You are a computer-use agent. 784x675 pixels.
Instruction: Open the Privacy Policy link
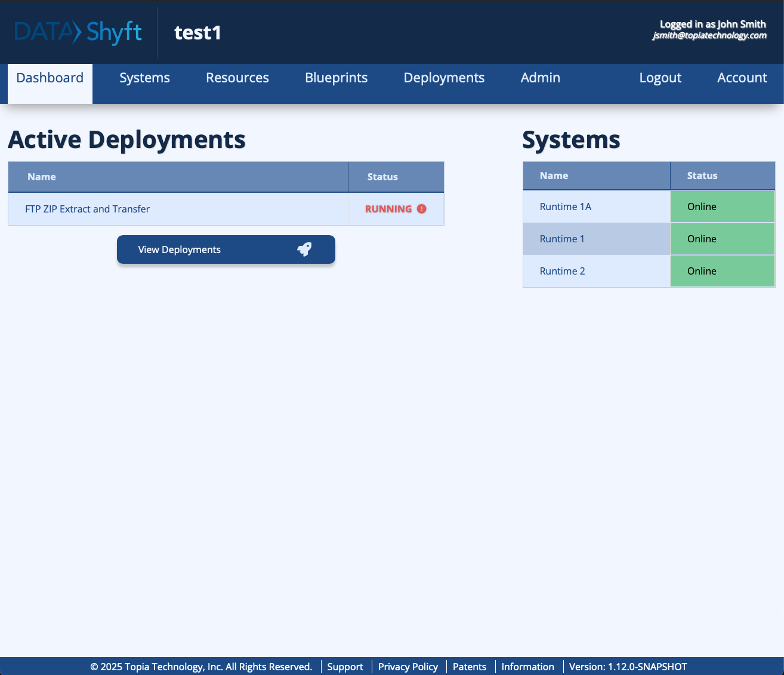(408, 667)
